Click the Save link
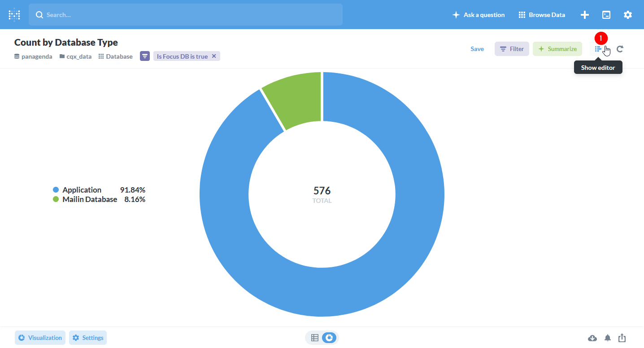 pos(477,49)
